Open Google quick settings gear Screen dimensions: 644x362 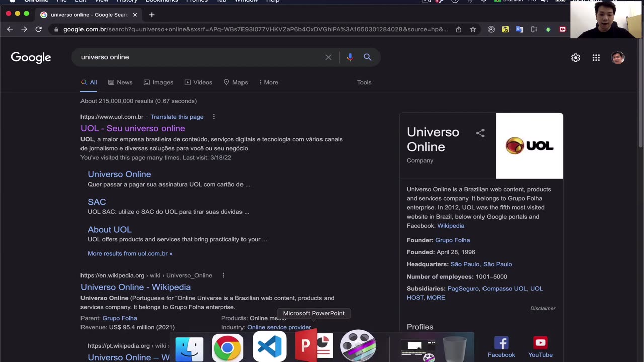[x=576, y=58]
